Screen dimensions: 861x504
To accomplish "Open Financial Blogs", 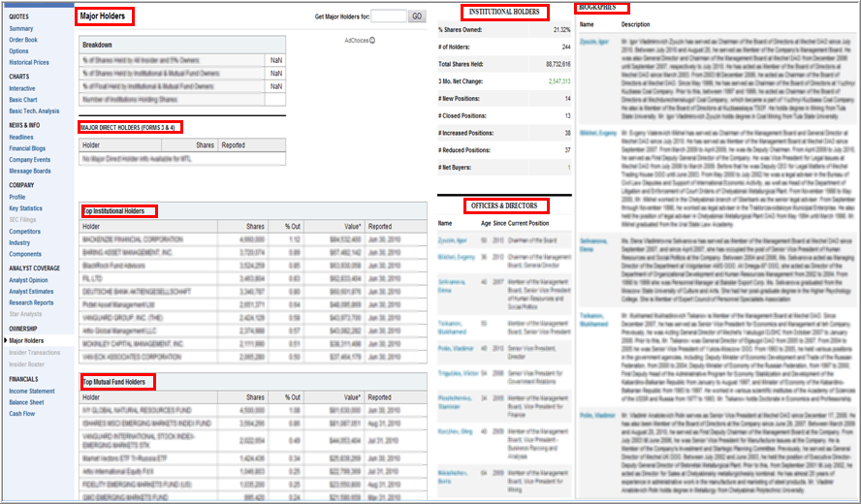I will [27, 148].
